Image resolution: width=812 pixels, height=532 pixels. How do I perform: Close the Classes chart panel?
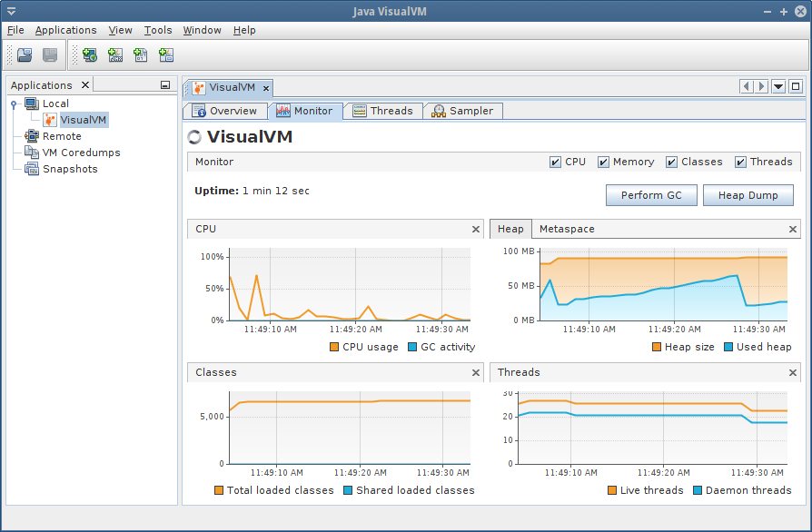pyautogui.click(x=476, y=372)
